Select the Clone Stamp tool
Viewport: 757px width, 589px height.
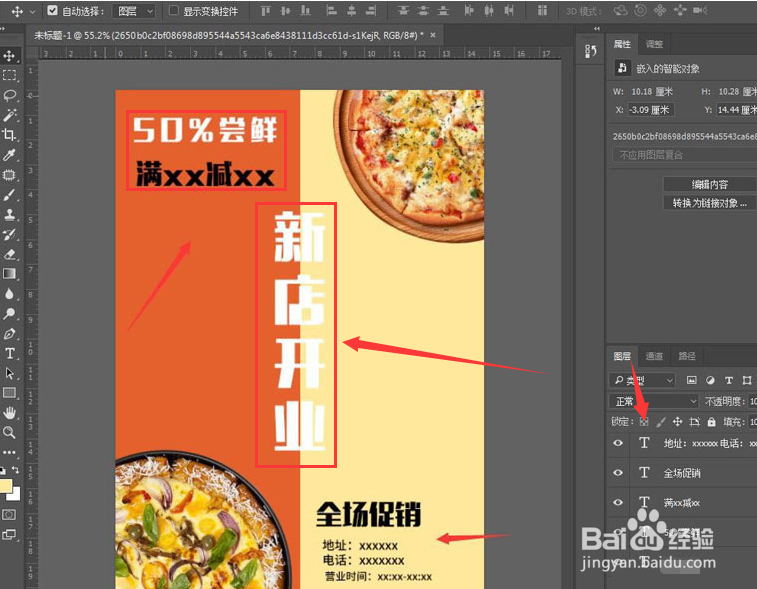click(x=9, y=214)
